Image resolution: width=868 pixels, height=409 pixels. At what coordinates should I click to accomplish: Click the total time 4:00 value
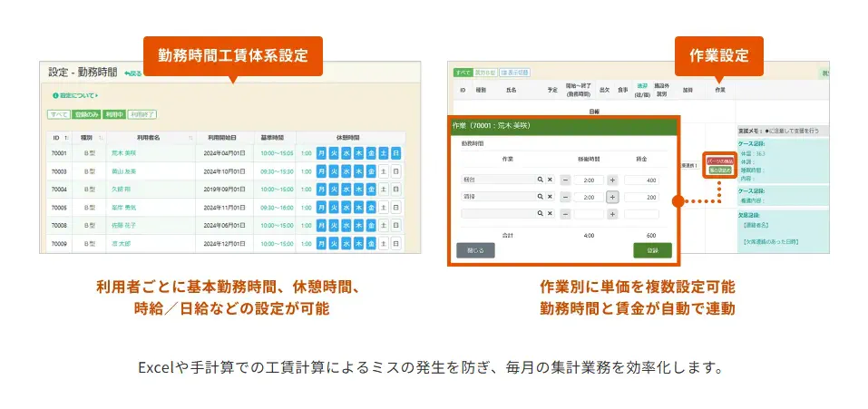point(589,235)
